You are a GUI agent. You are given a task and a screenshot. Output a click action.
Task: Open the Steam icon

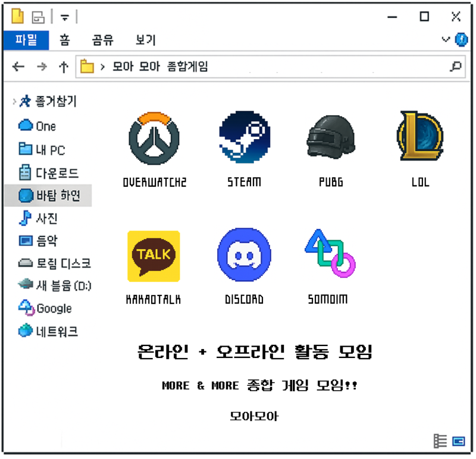[x=245, y=137]
